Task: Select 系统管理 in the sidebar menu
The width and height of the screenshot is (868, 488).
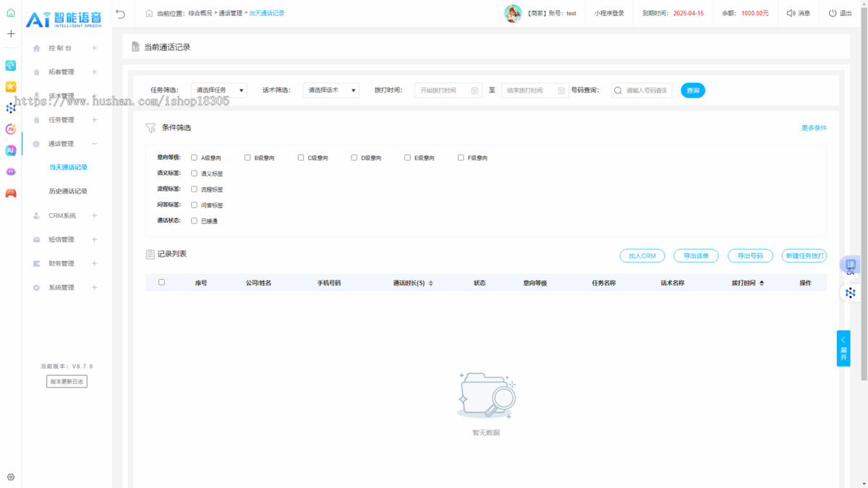Action: point(61,288)
